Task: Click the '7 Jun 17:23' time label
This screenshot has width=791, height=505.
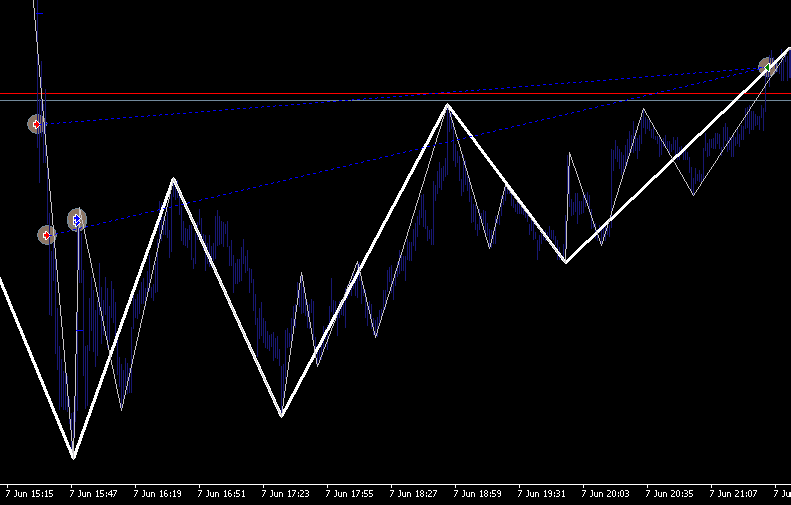Action: point(286,493)
